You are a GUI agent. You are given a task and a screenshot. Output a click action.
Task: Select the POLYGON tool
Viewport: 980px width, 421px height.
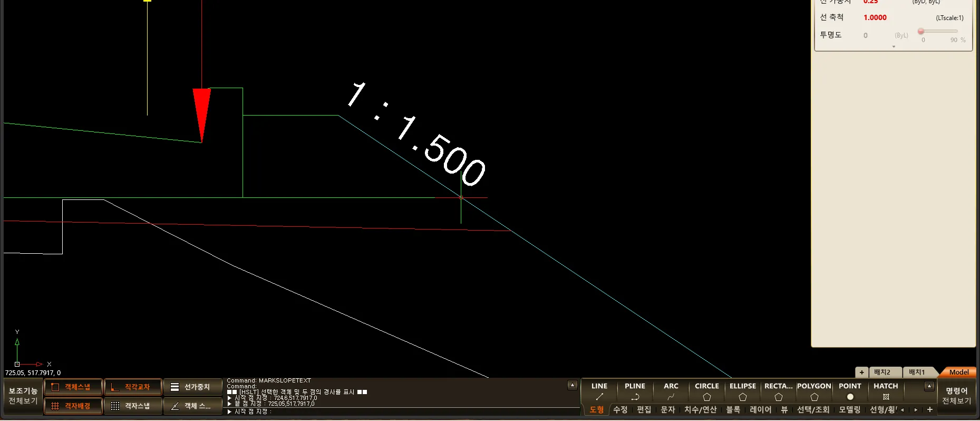pyautogui.click(x=814, y=391)
